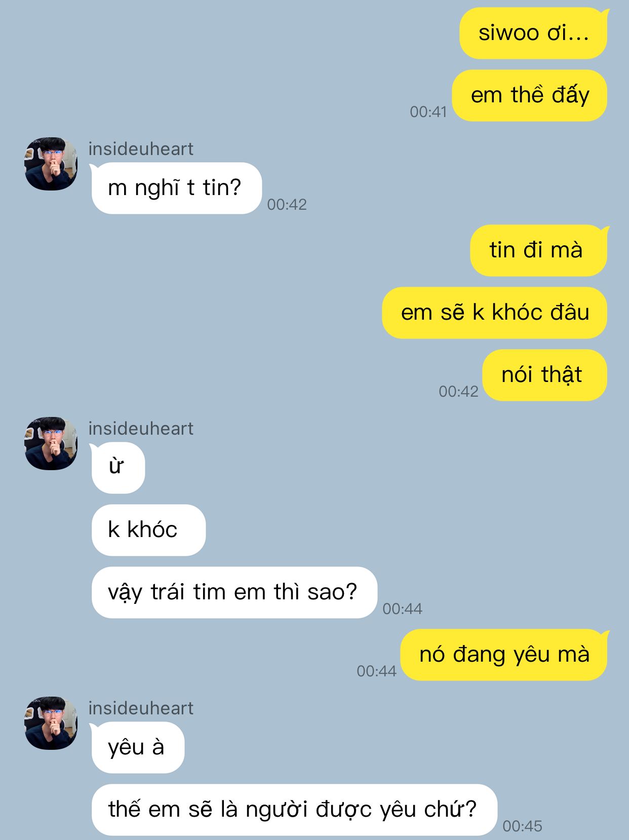Select the 'k khóc' white bubble
The width and height of the screenshot is (629, 840).
click(148, 530)
